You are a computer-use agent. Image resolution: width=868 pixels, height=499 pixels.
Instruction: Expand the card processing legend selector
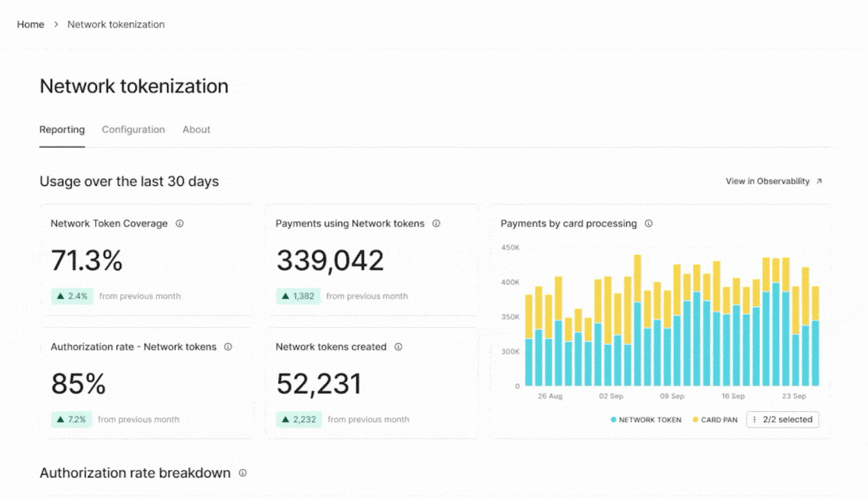782,419
